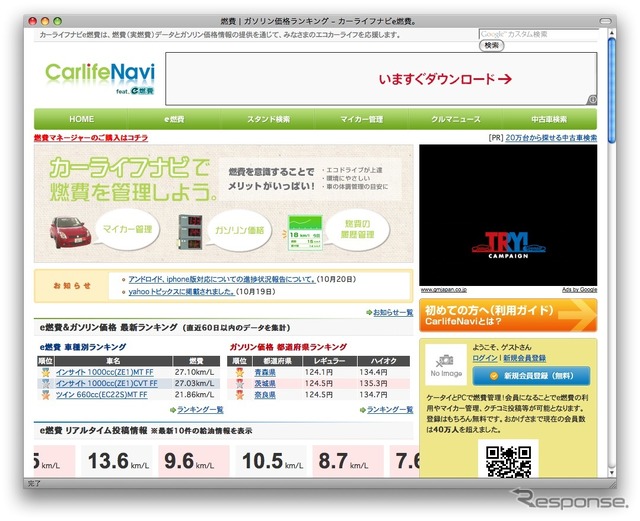Image resolution: width=640 pixels, height=521 pixels.
Task: Open the マイカー管理 tab
Action: [x=362, y=119]
